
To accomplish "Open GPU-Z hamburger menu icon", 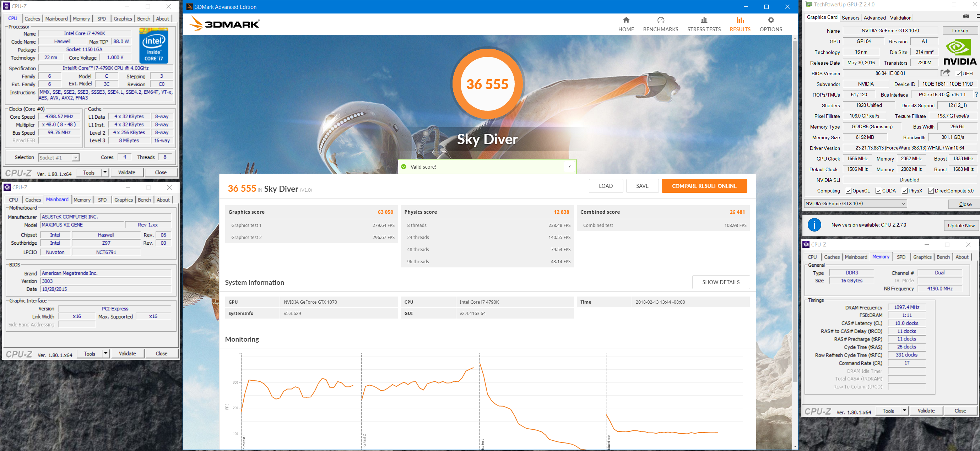I will [x=978, y=16].
